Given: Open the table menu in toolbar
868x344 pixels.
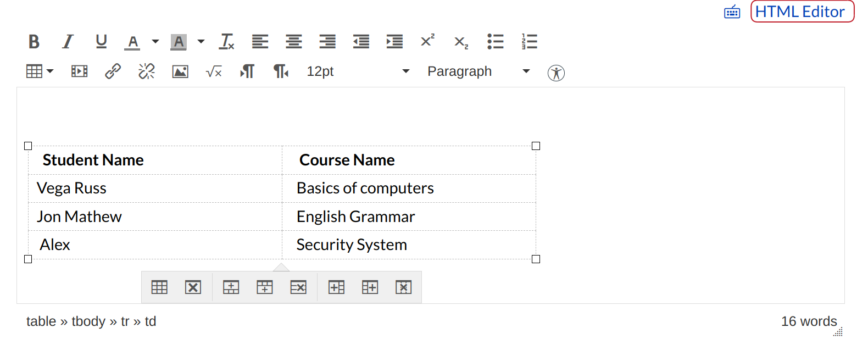Looking at the screenshot, I should (40, 71).
